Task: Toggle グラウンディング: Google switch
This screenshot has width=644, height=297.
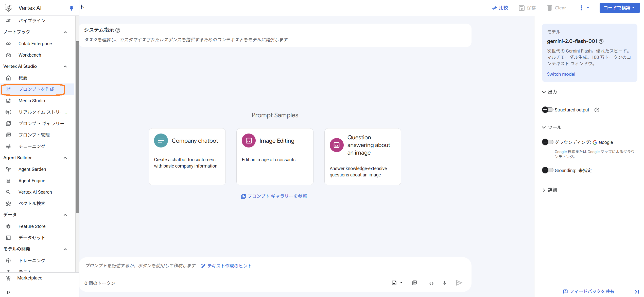Action: click(x=547, y=142)
